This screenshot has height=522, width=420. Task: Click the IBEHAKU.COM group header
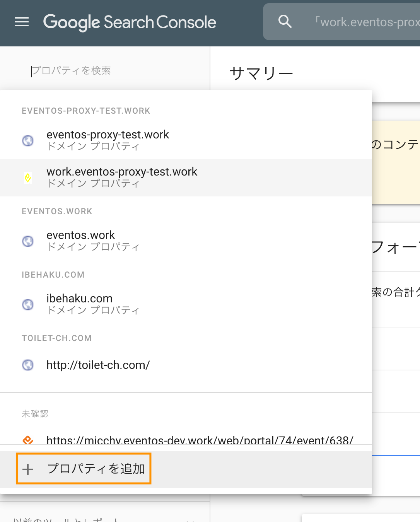[x=53, y=275]
